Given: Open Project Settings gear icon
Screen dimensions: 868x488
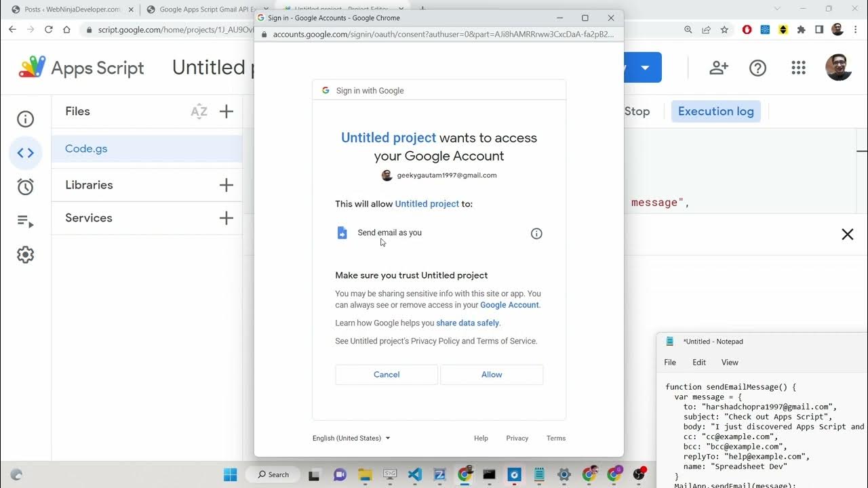Looking at the screenshot, I should click(26, 255).
